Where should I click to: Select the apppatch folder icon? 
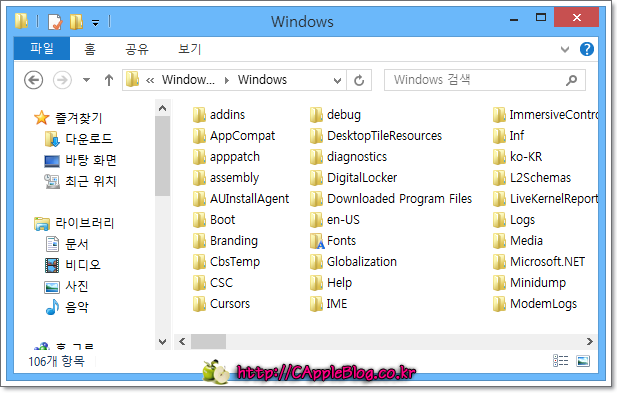[x=199, y=157]
